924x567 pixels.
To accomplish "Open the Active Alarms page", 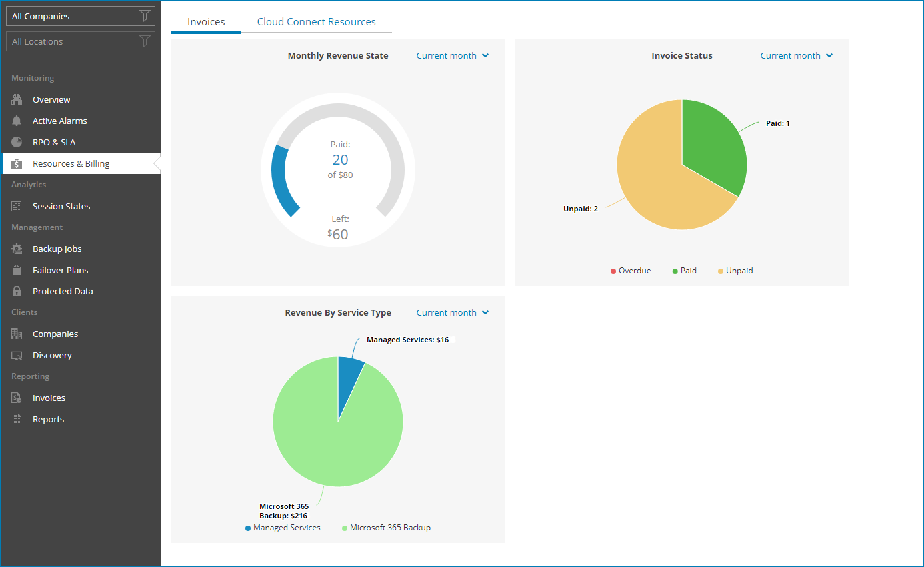I will pos(17,120).
